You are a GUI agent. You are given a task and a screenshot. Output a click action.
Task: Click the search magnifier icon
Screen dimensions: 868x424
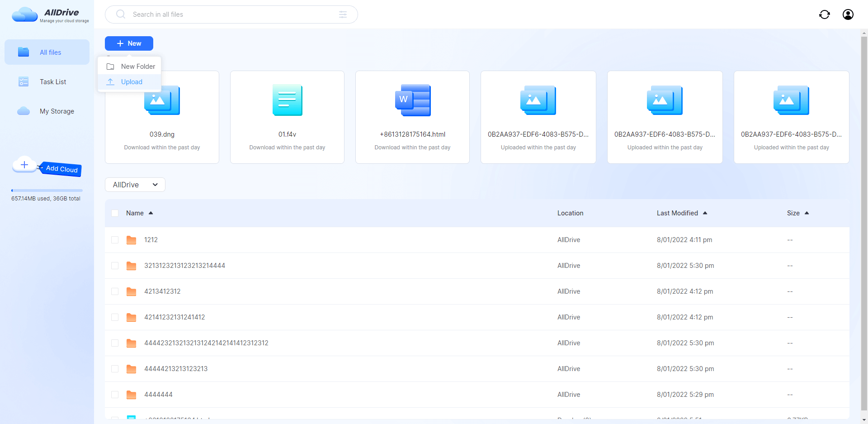pyautogui.click(x=120, y=14)
